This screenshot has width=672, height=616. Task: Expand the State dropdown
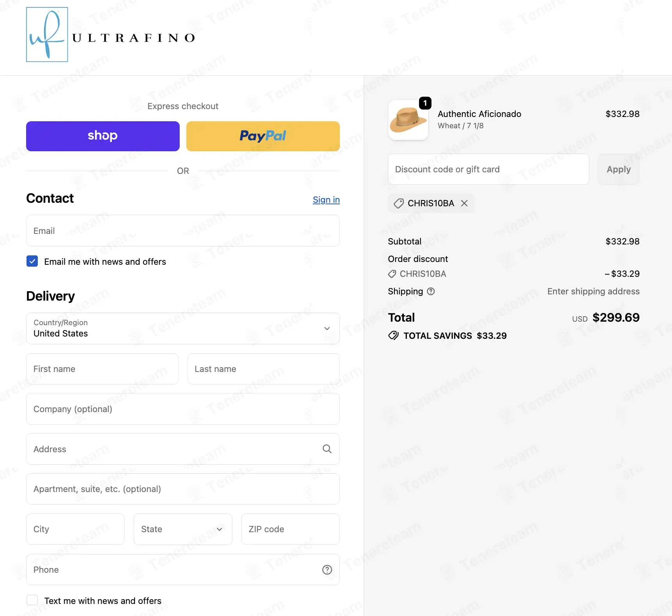click(x=183, y=529)
